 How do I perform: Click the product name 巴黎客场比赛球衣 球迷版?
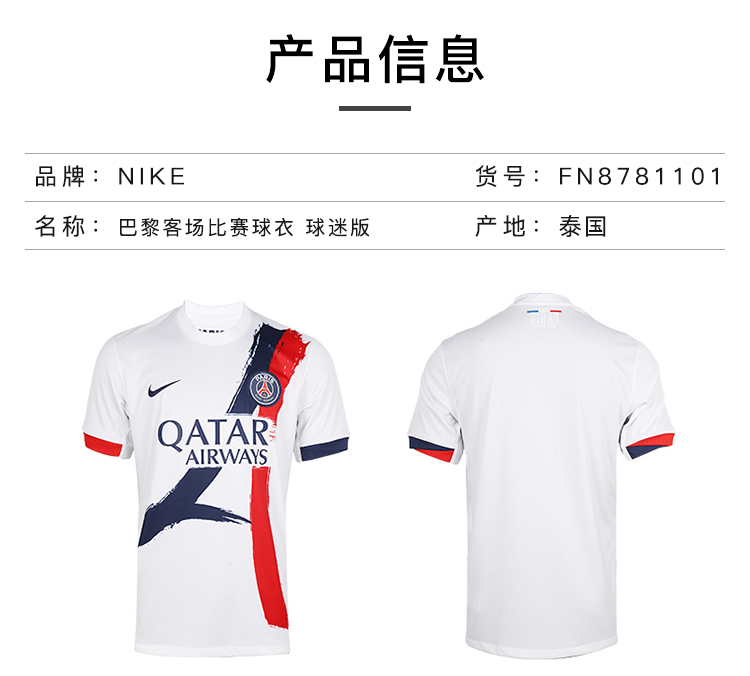click(x=244, y=227)
